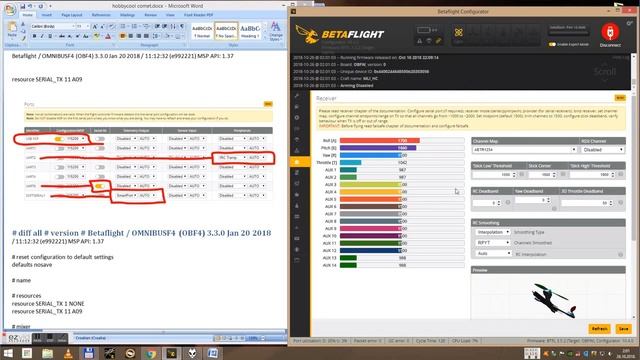
Task: Open the settings gear at Betaflight's top right
Action: tap(630, 23)
